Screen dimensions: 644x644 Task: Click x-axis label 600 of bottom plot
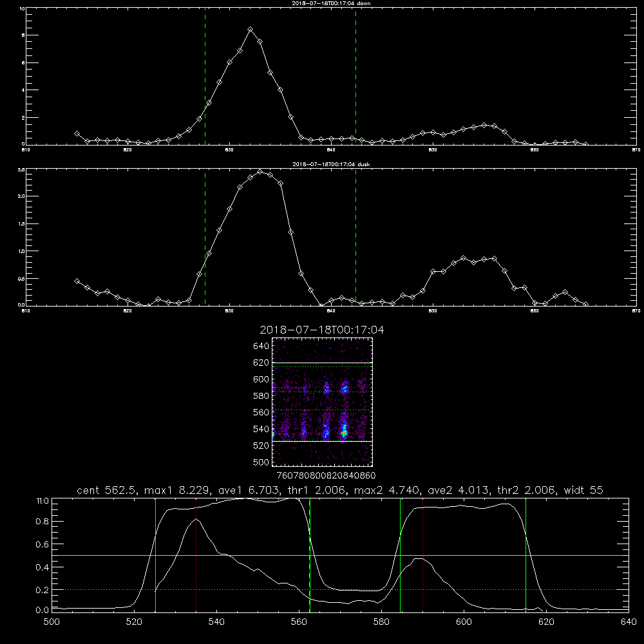tap(464, 622)
